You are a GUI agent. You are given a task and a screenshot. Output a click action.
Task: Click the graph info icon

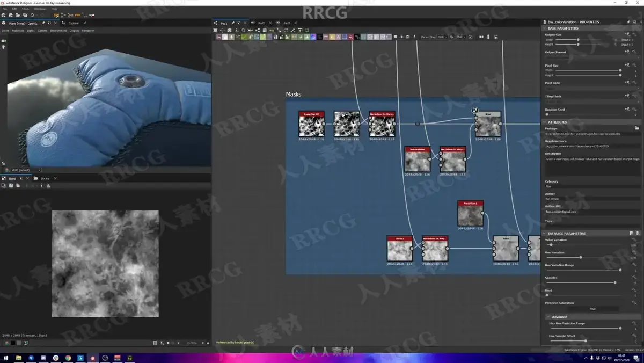[236, 30]
